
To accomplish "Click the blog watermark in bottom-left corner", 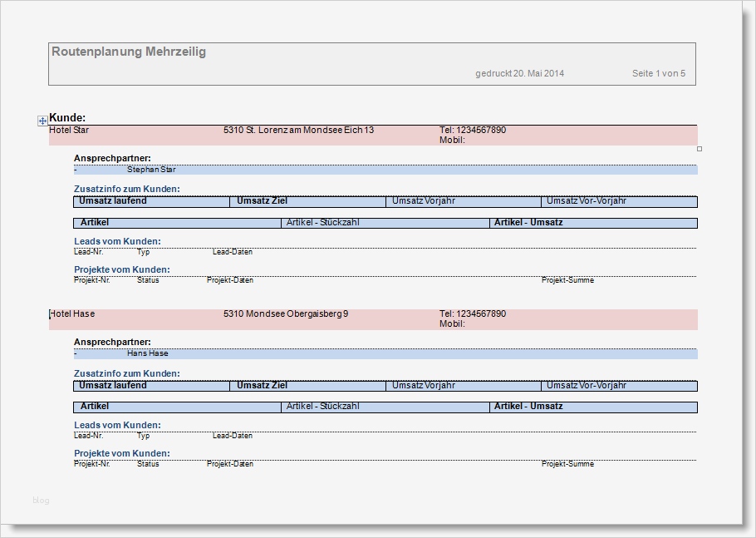I will pyautogui.click(x=40, y=501).
